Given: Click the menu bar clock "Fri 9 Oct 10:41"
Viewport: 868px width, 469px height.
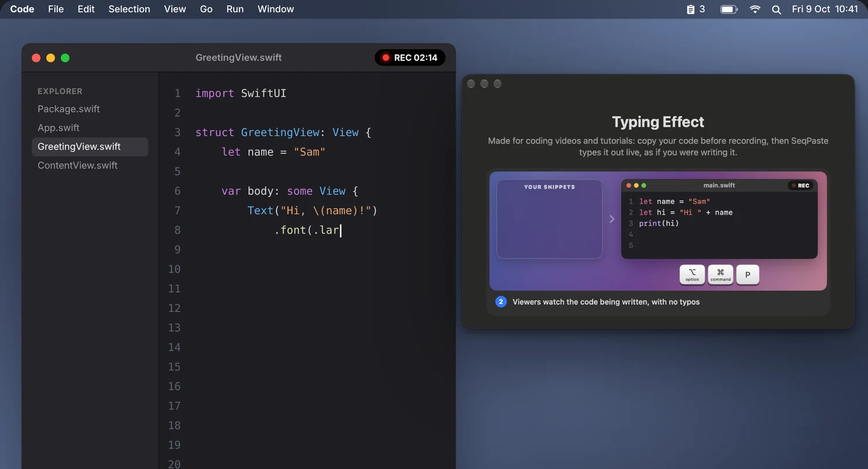Looking at the screenshot, I should [x=825, y=9].
